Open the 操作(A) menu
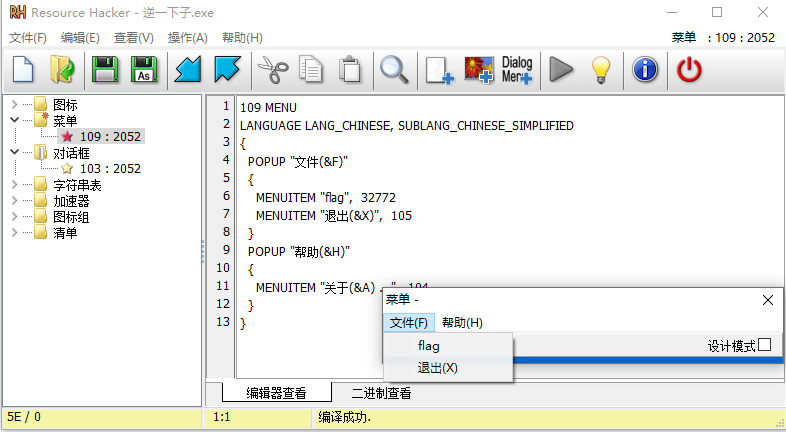 coord(187,38)
